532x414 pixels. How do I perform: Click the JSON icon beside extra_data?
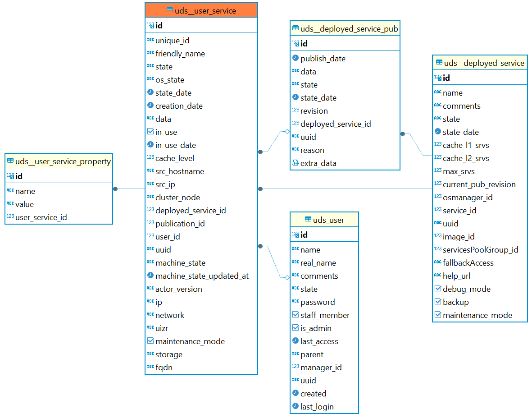295,163
